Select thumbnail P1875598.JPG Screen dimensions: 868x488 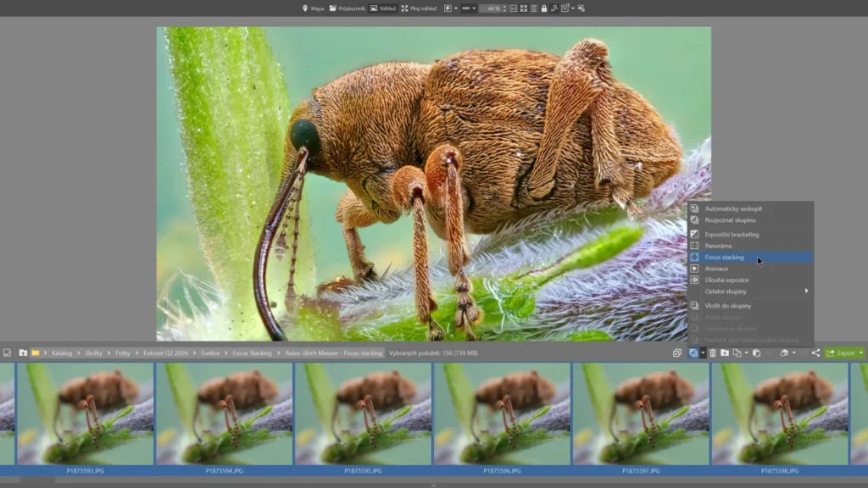(780, 419)
